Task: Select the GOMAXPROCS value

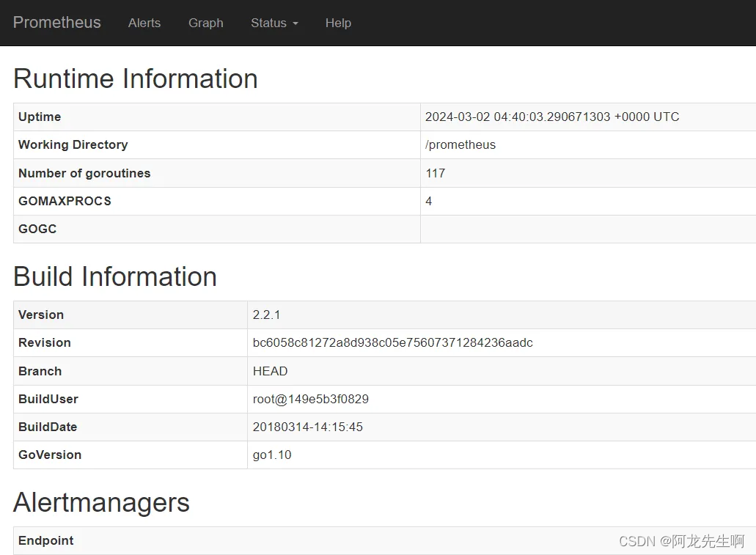Action: pos(428,201)
